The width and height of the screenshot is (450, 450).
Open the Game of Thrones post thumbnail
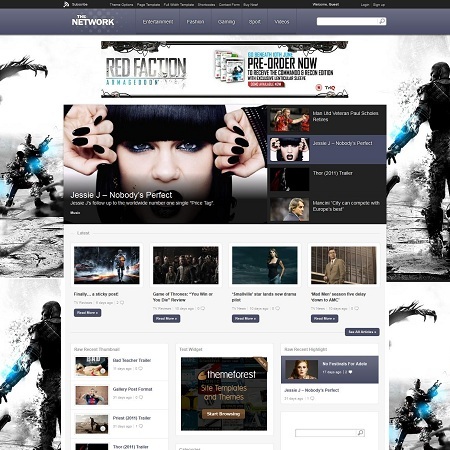186,265
